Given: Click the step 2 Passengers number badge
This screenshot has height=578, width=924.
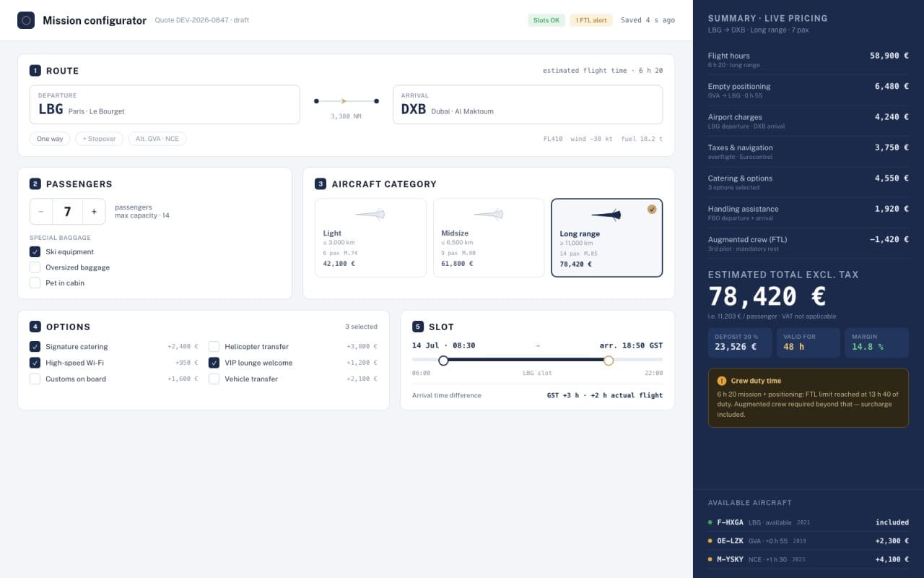Looking at the screenshot, I should pyautogui.click(x=35, y=184).
